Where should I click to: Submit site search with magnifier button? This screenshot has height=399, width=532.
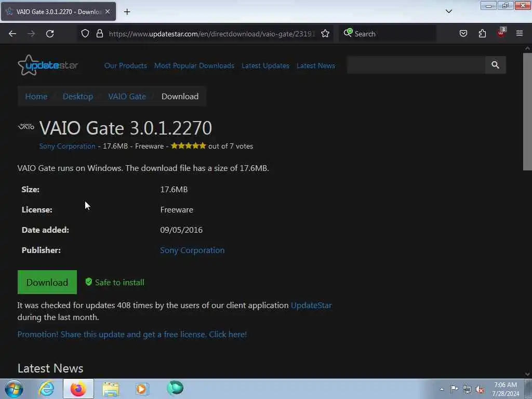pos(495,65)
